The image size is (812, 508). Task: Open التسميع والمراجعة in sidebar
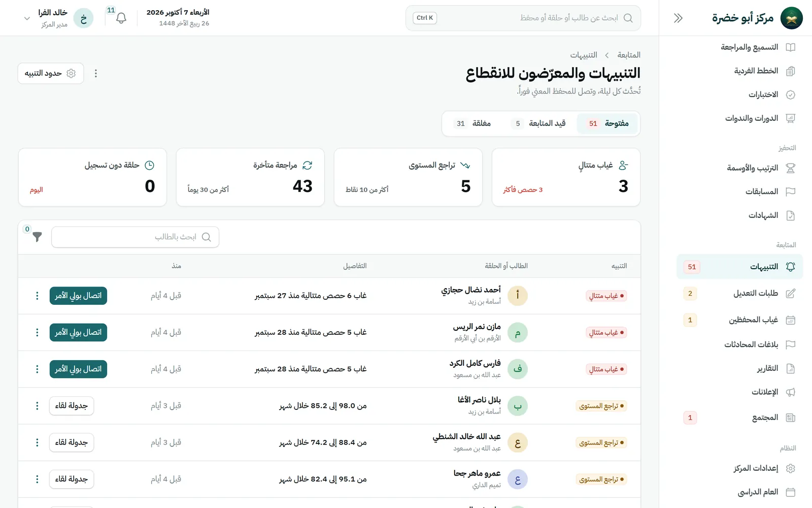[740, 47]
